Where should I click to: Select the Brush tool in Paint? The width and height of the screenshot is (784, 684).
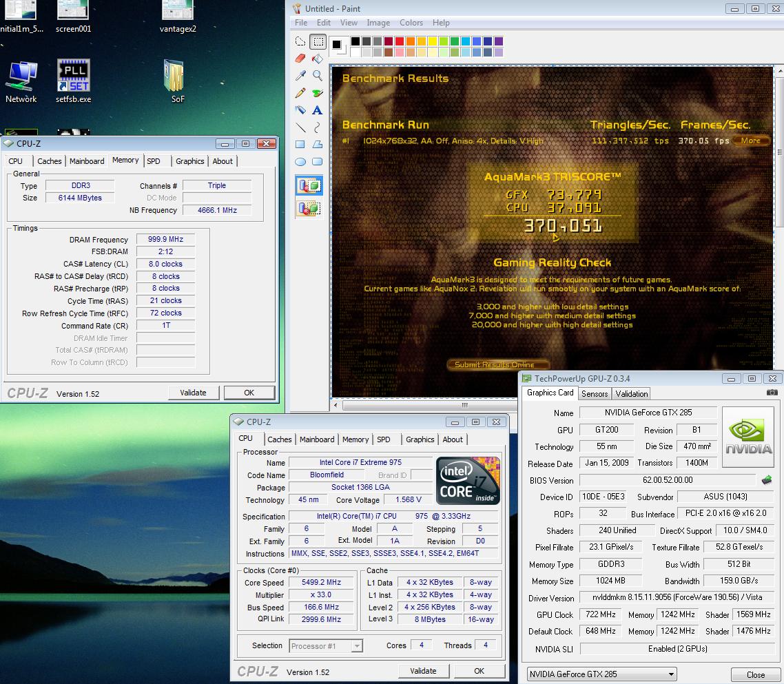318,93
